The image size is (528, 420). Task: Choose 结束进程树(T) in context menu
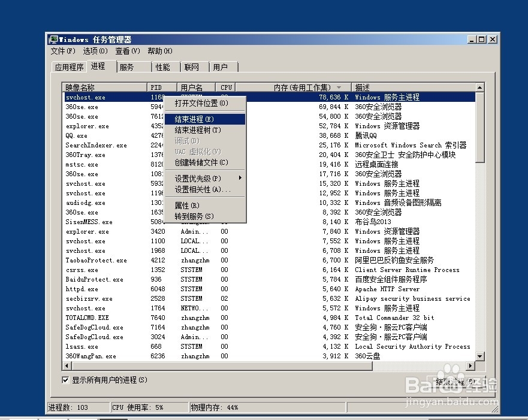[205, 130]
